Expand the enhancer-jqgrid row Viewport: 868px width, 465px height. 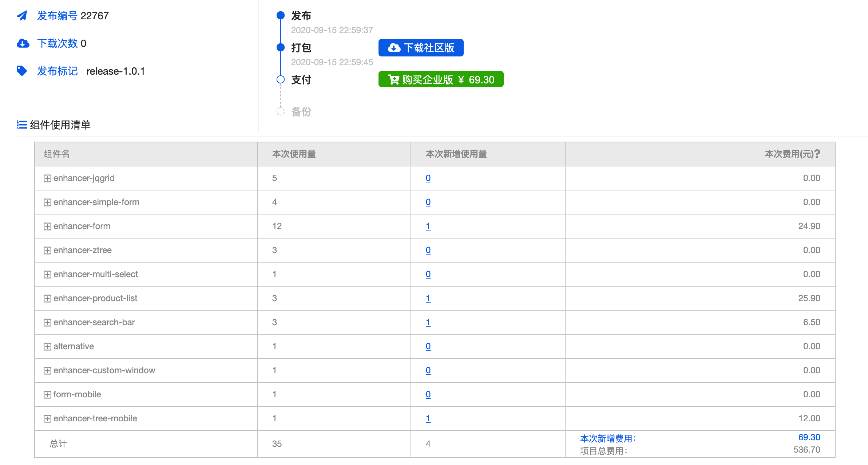47,178
